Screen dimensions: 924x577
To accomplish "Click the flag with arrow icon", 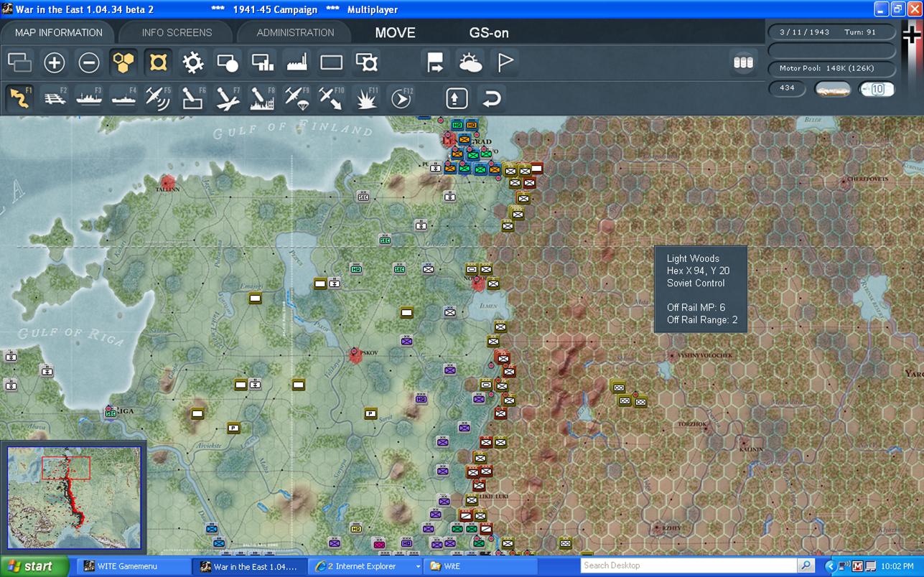I will [x=435, y=62].
